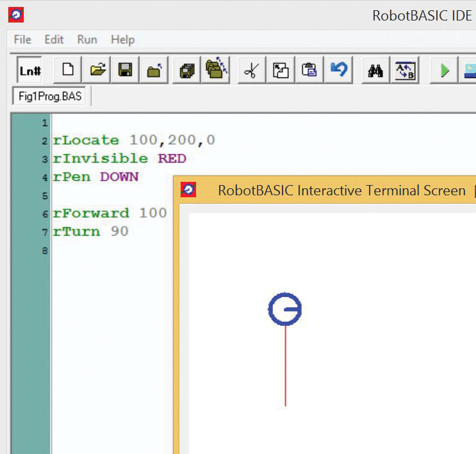476x454 pixels.
Task: Click the DOWN word in code
Action: click(119, 177)
